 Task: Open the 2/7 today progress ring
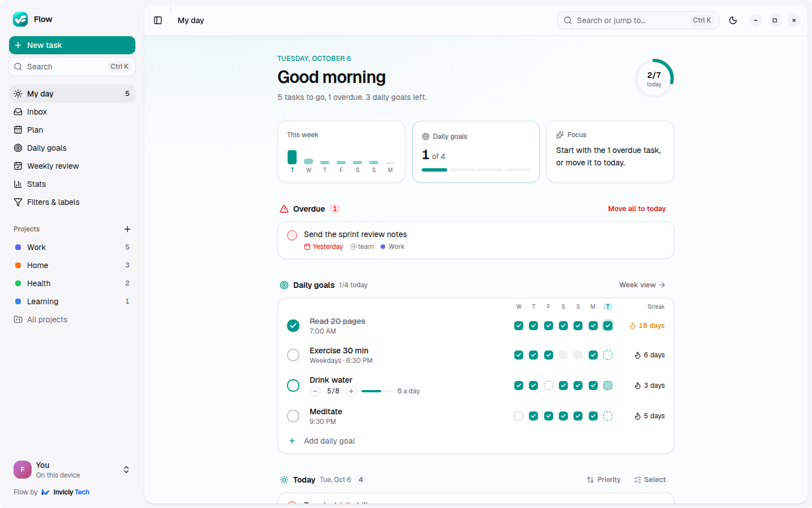coord(654,78)
